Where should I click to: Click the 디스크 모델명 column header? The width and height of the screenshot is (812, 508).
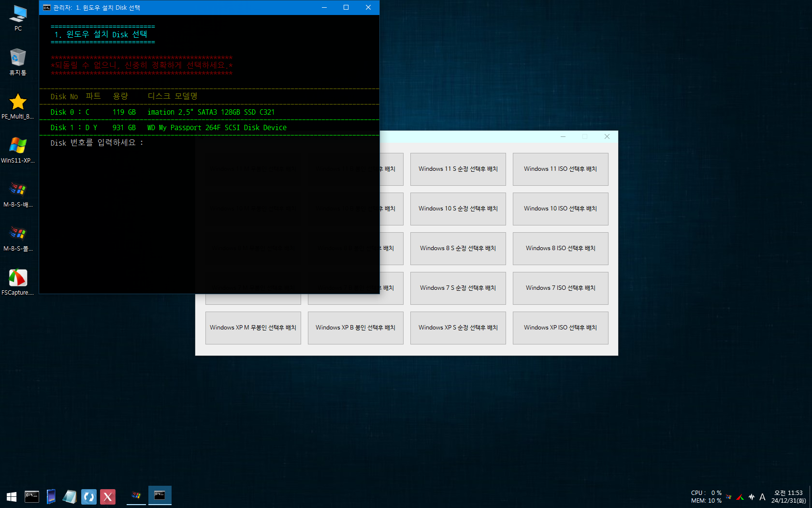[173, 96]
